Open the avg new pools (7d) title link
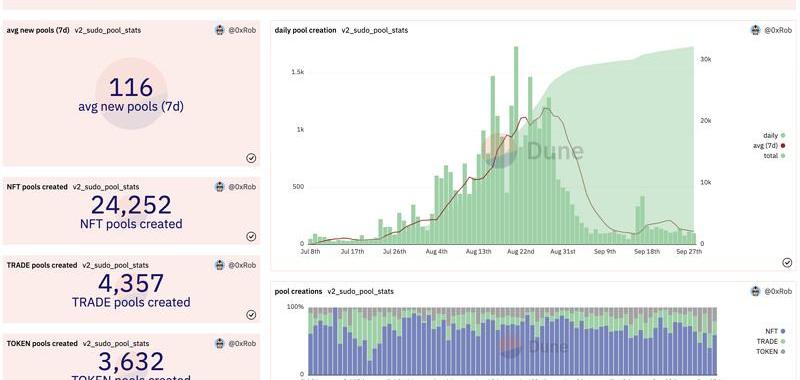 (x=38, y=30)
